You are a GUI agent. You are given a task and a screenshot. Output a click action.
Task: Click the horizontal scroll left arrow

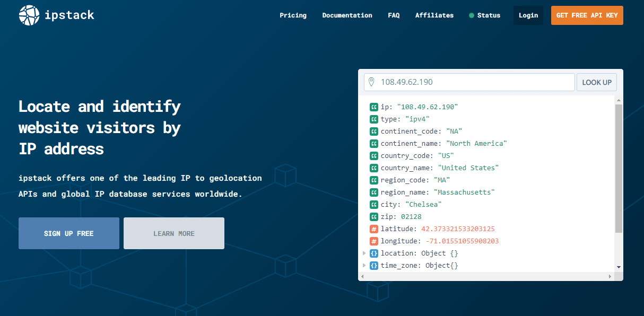pos(362,276)
